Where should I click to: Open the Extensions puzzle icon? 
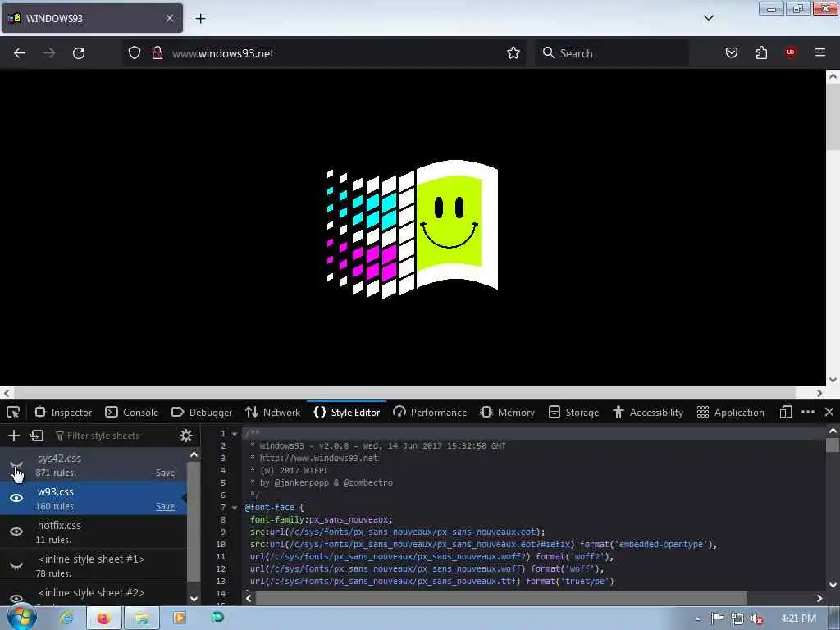[x=761, y=53]
